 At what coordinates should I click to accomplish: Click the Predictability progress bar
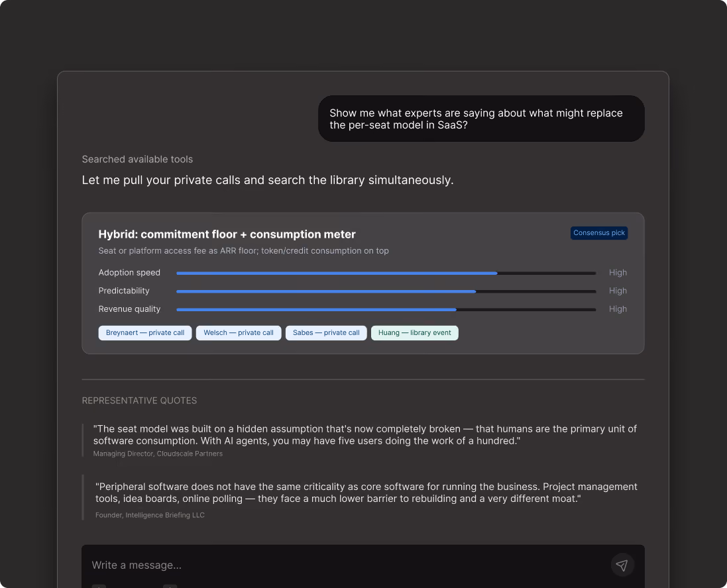tap(386, 291)
